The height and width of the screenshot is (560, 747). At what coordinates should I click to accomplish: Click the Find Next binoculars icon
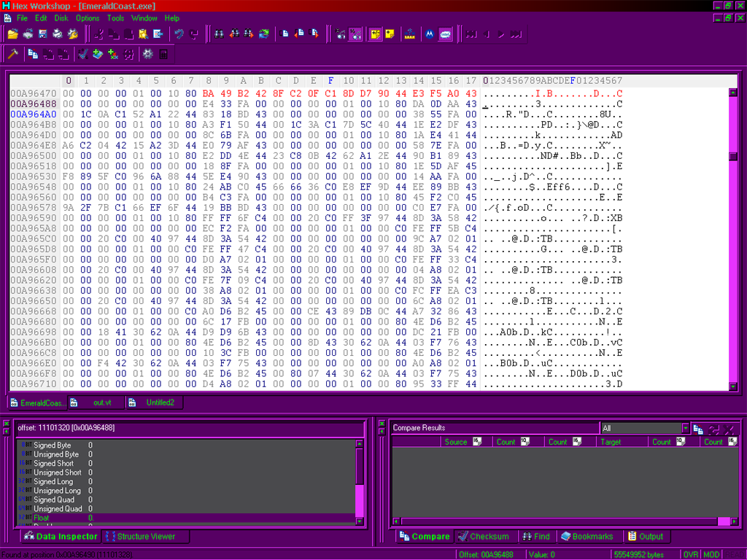pos(249,34)
